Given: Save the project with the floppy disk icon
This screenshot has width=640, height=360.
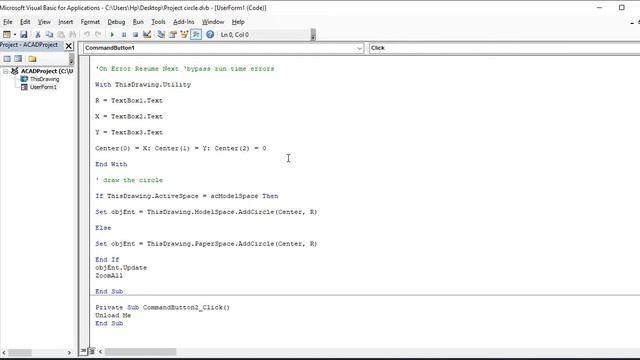Looking at the screenshot, I should pyautogui.click(x=24, y=35).
